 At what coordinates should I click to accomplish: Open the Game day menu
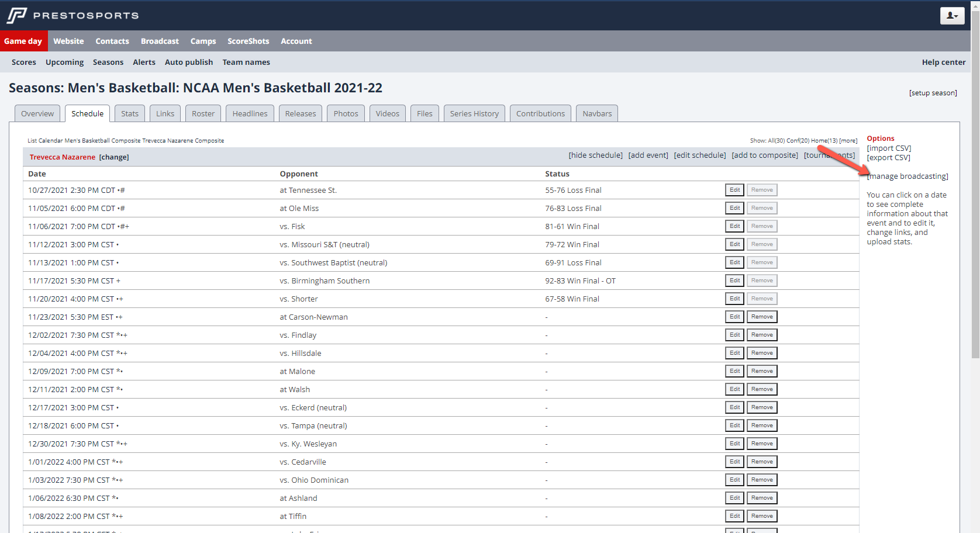pos(23,41)
